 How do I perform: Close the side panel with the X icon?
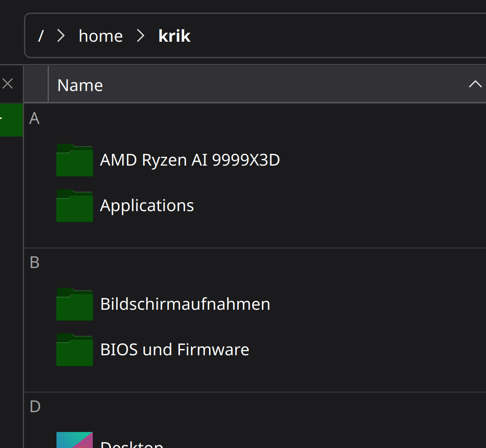[8, 83]
